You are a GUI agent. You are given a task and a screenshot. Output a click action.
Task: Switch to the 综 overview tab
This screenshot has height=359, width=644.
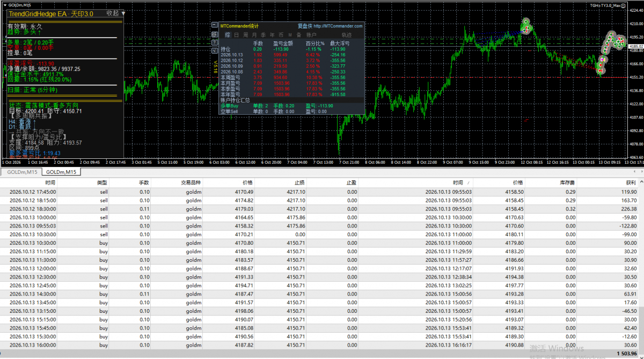227,34
